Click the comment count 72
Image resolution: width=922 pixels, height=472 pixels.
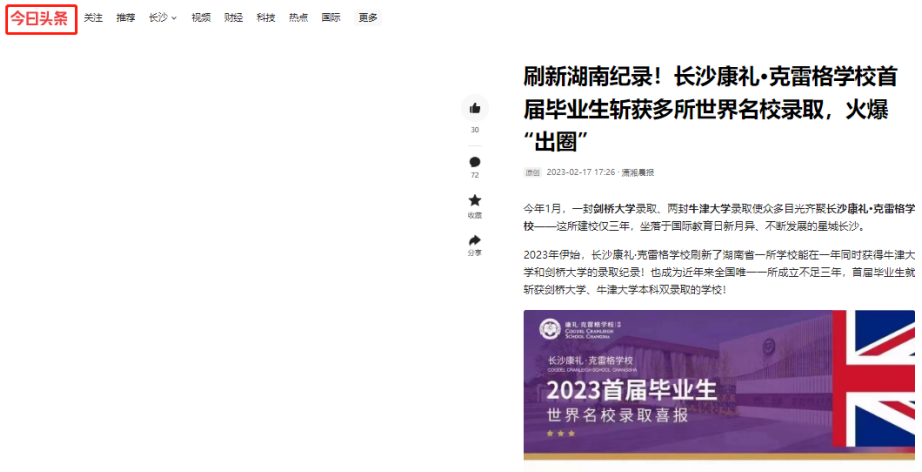coord(475,175)
